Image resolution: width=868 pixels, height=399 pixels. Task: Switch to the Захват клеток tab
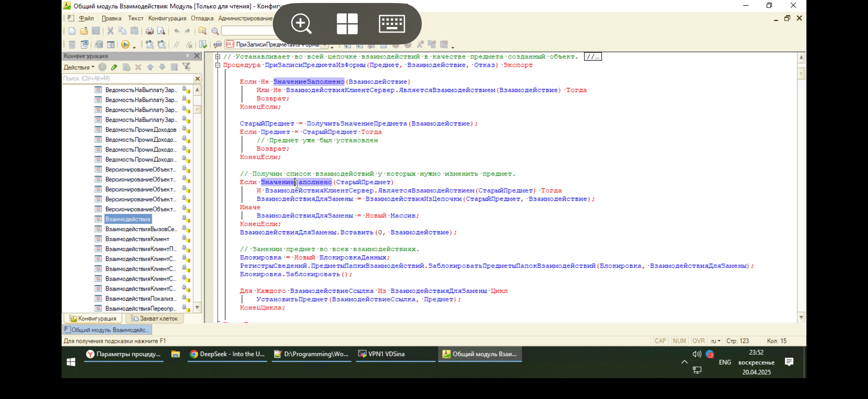155,319
